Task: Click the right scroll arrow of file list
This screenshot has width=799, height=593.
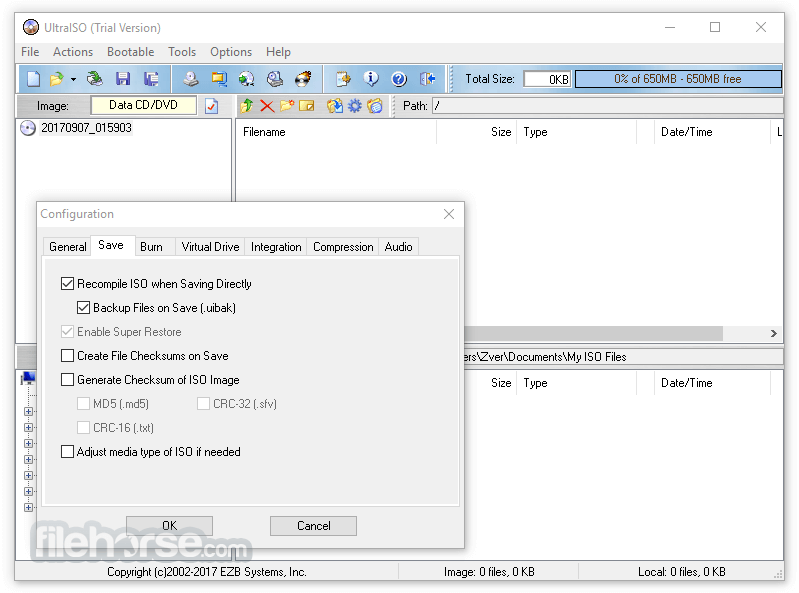Action: coord(774,334)
